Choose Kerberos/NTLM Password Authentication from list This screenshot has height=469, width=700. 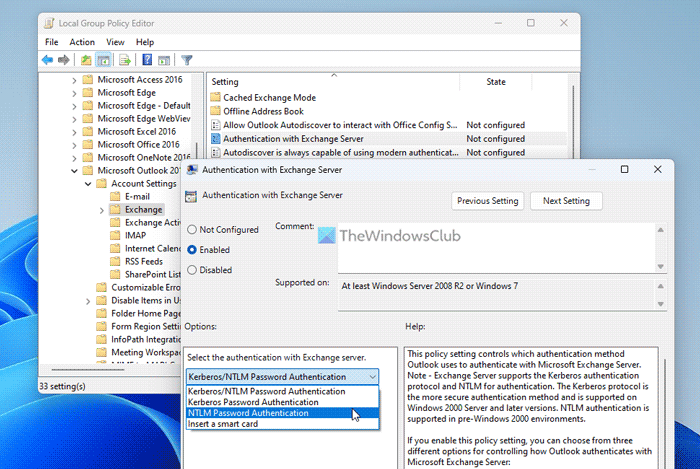[x=282, y=391]
